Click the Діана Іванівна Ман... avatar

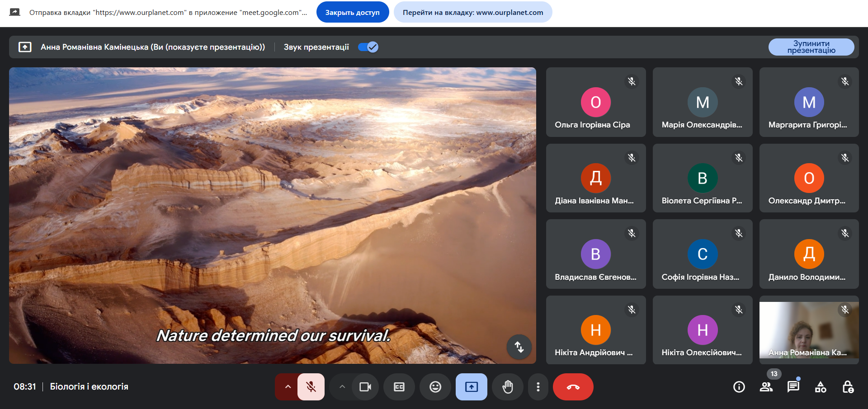(596, 178)
